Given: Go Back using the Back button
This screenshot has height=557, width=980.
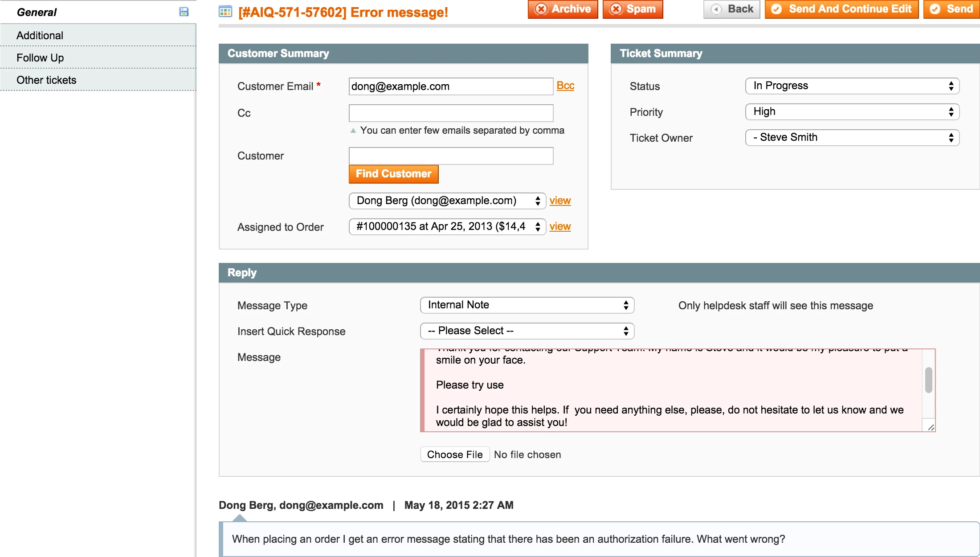Looking at the screenshot, I should [x=731, y=9].
